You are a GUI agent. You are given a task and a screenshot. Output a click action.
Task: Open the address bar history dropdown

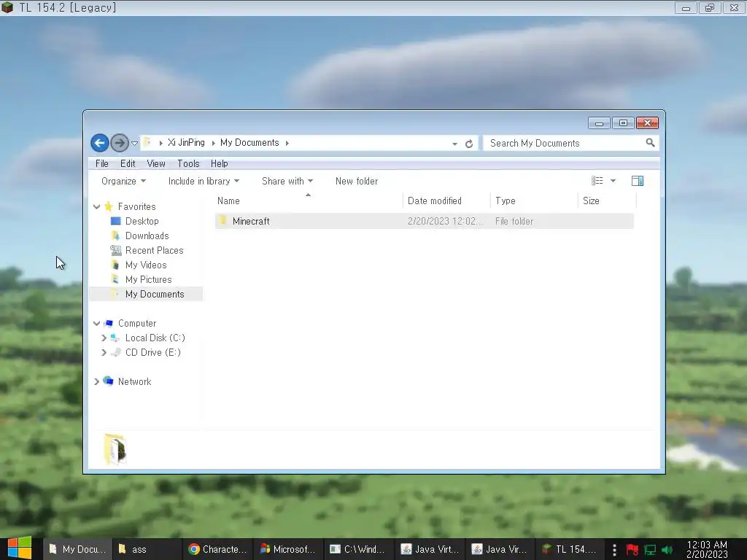(x=455, y=144)
